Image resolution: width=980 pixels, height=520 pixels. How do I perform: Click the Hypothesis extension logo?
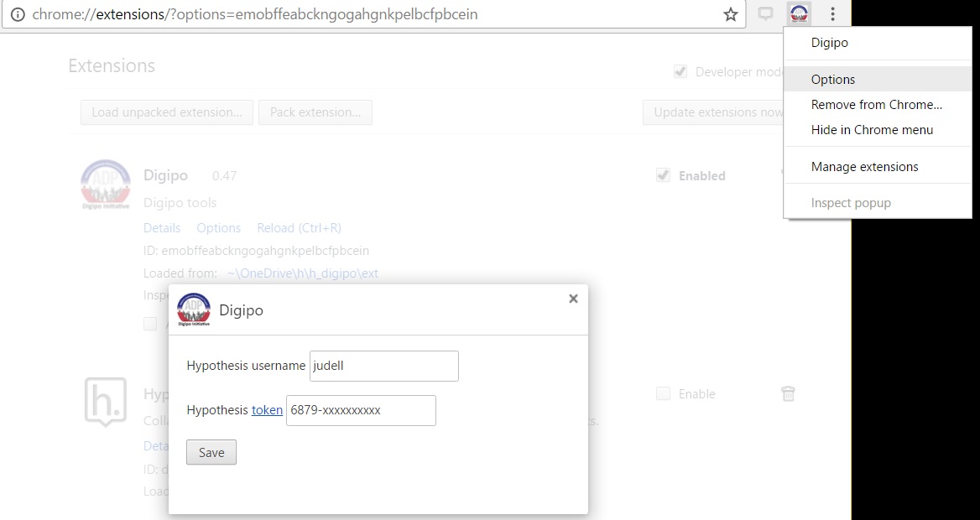pyautogui.click(x=106, y=402)
